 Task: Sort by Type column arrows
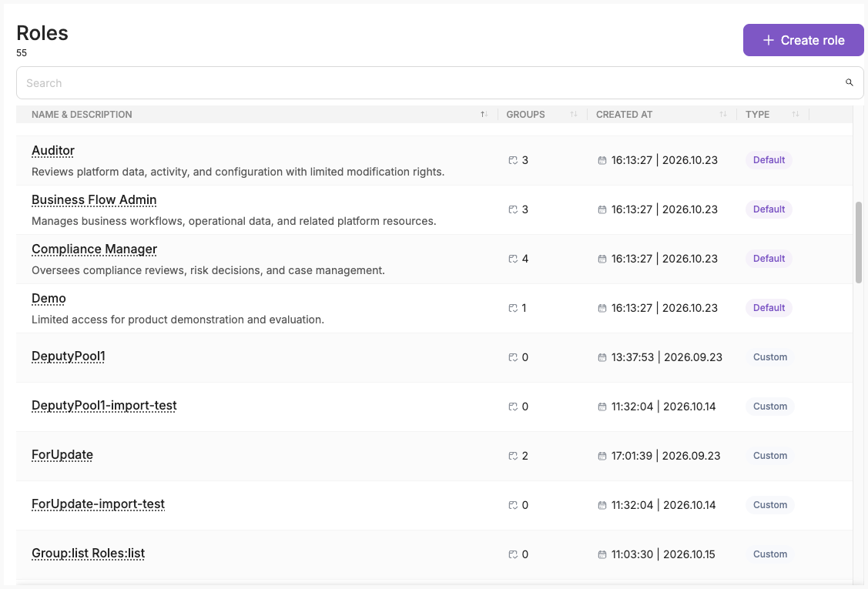[x=796, y=114]
